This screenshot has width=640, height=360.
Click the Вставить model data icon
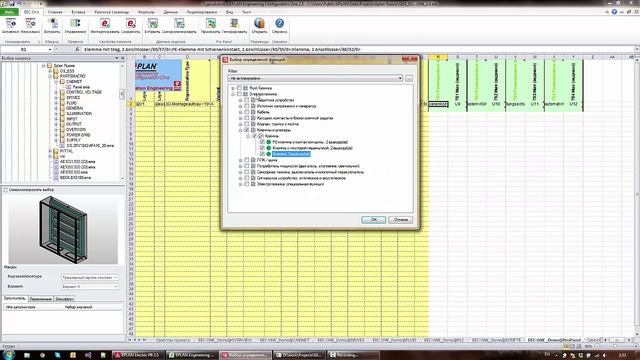click(152, 24)
